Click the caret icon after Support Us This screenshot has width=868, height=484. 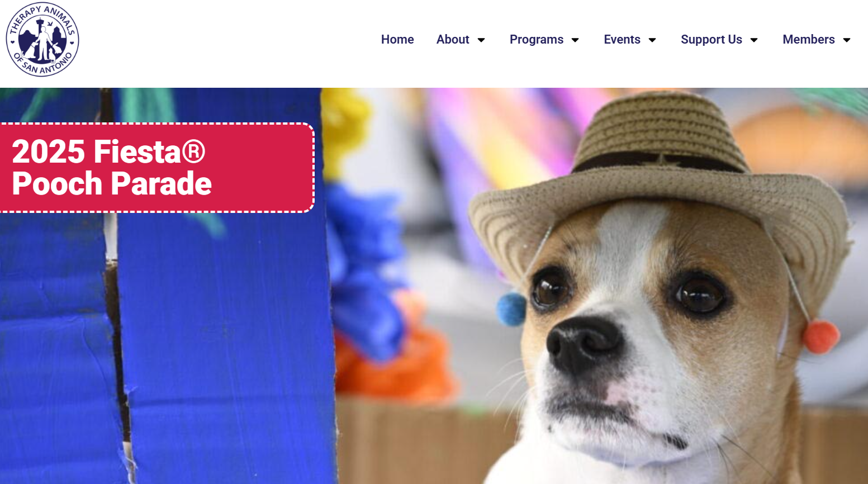(x=754, y=40)
